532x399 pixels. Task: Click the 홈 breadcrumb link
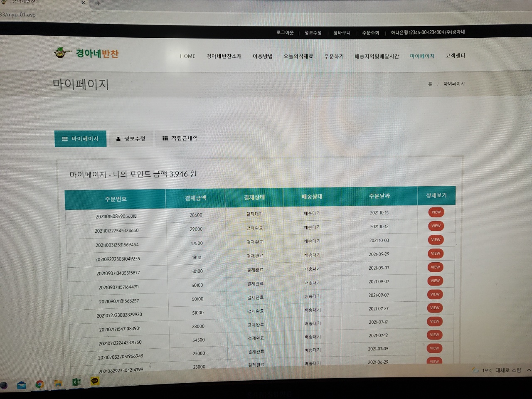tap(430, 84)
